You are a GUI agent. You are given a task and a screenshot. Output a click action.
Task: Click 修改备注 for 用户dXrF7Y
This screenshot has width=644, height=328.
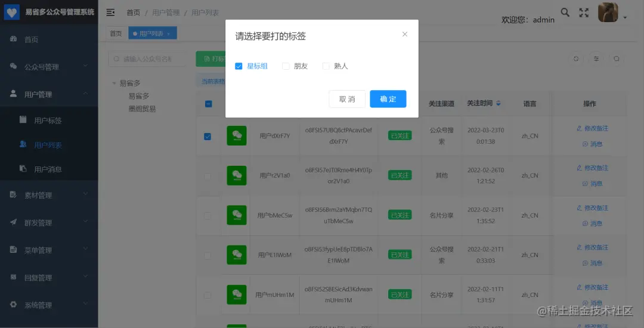coord(592,128)
